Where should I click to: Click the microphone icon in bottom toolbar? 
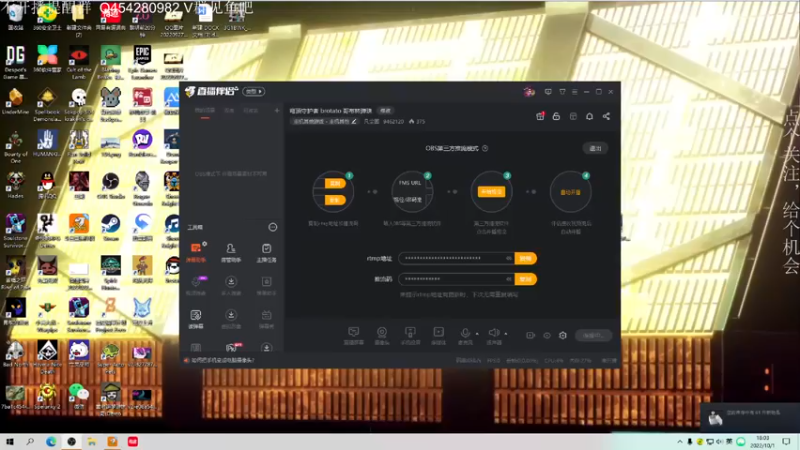[465, 335]
